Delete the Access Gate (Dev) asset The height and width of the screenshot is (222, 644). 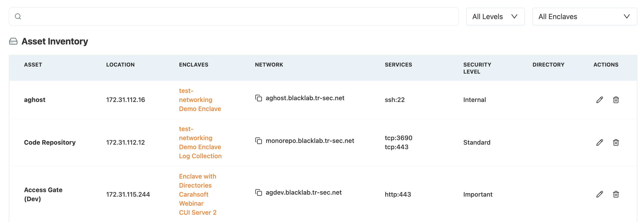tap(616, 194)
